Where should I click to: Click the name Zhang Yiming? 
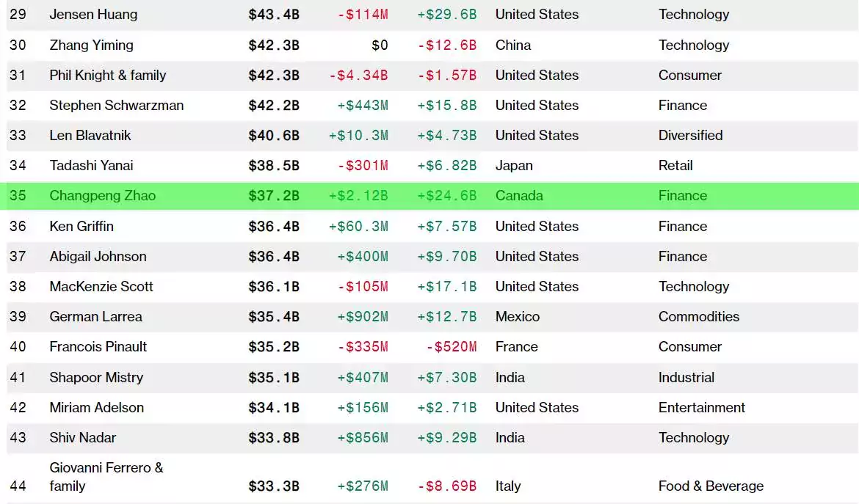(x=92, y=45)
